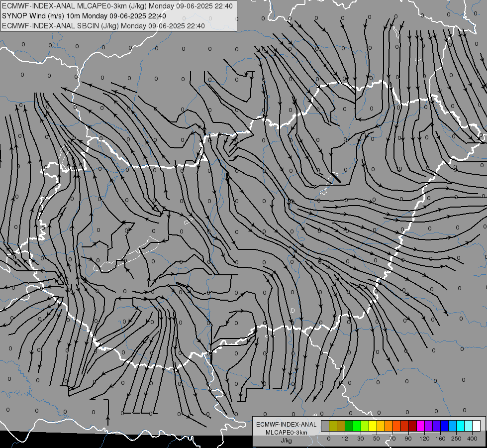Viewport: 487px width, 448px height.
Task: Pick the pure yellow legend swatch
Action: [373, 426]
